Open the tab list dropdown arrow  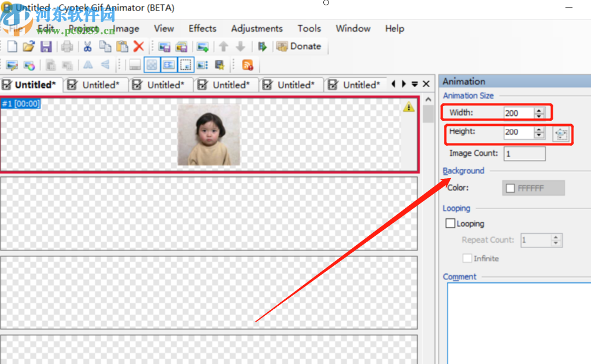tap(414, 84)
